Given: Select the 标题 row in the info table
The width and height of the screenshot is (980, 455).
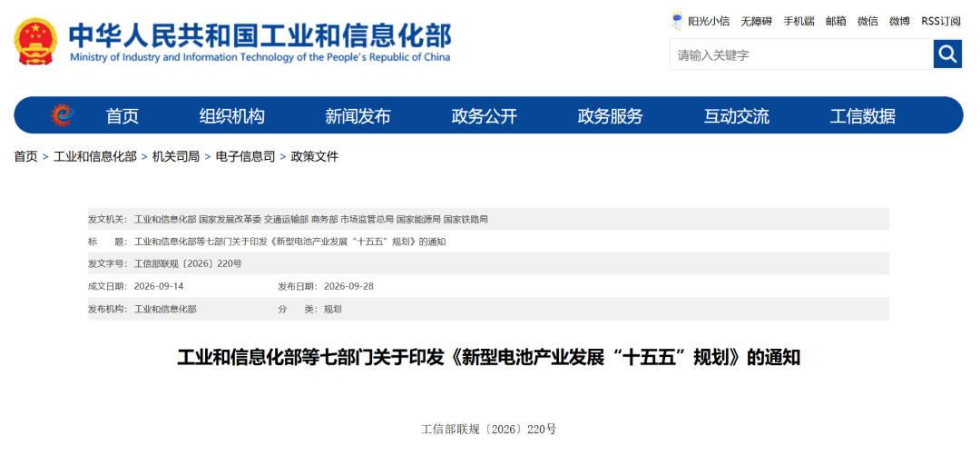Looking at the screenshot, I should (x=488, y=242).
